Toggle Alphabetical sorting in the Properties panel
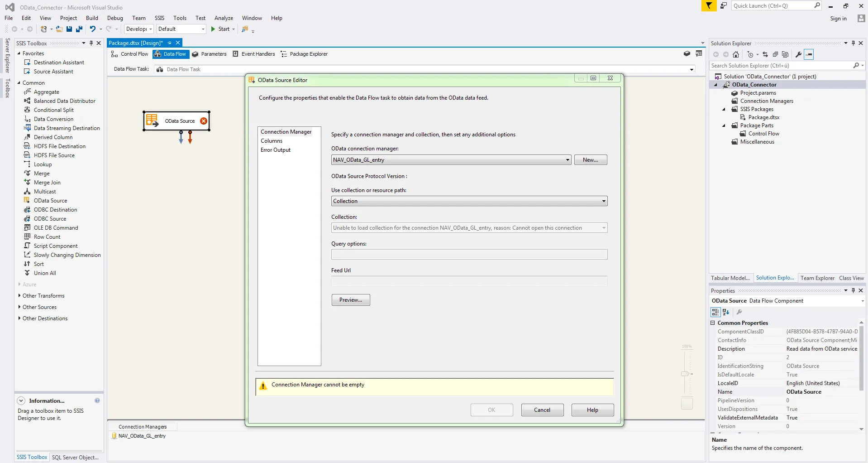868x463 pixels. click(726, 312)
